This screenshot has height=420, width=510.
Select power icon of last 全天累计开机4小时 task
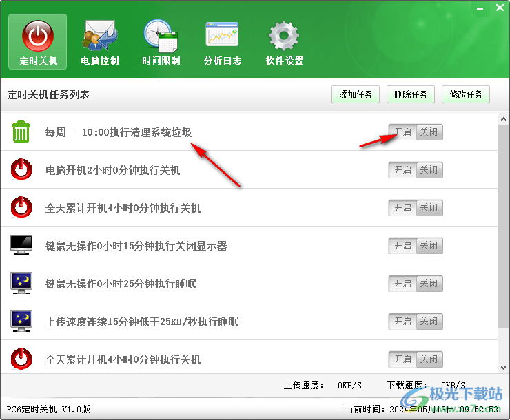click(21, 359)
